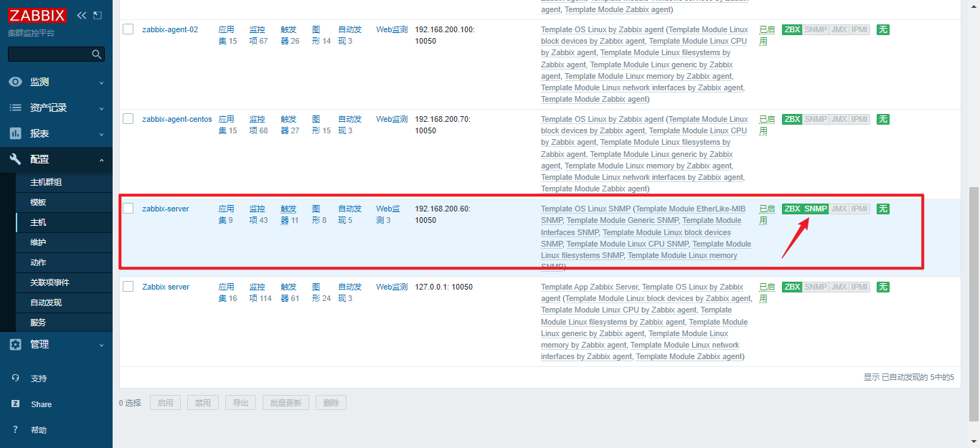Viewport: 980px width, 448px height.
Task: Click IPMI badge of Zabbix server row
Action: pos(859,287)
